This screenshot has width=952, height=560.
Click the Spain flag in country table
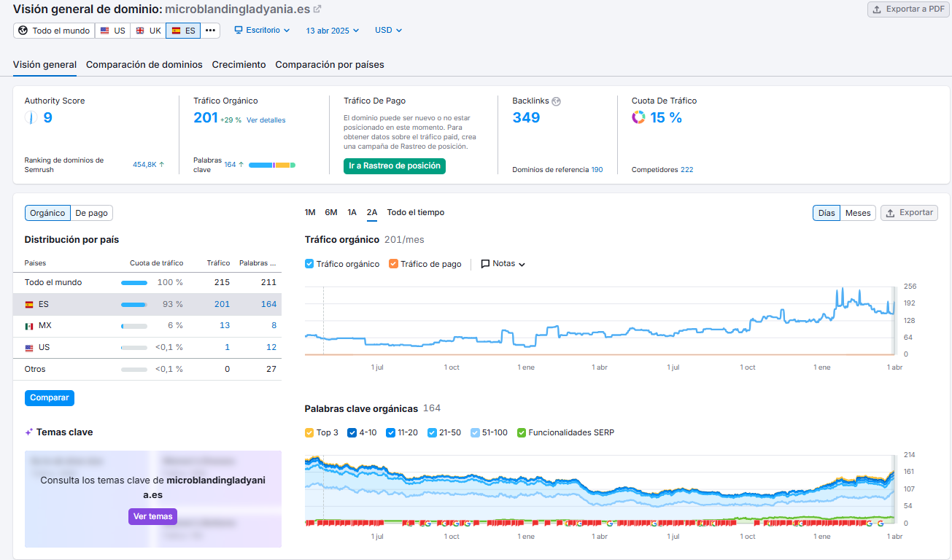[29, 304]
